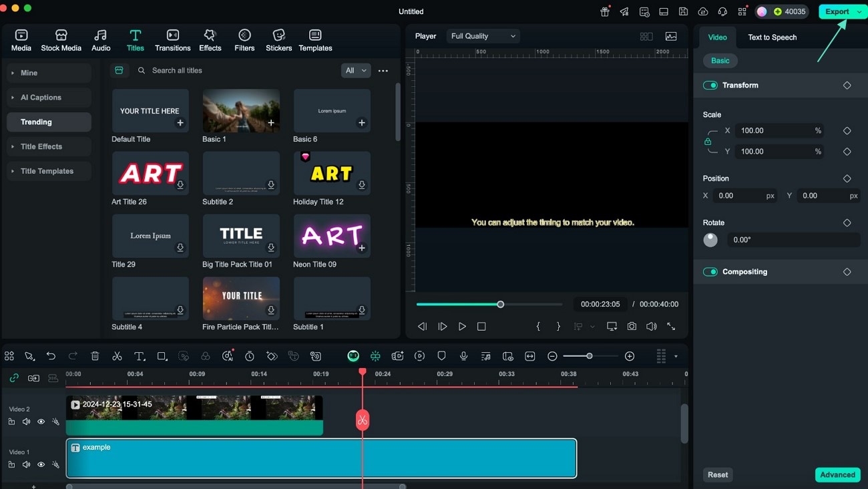Click the voiceover microphone icon
868x489 pixels.
point(463,357)
